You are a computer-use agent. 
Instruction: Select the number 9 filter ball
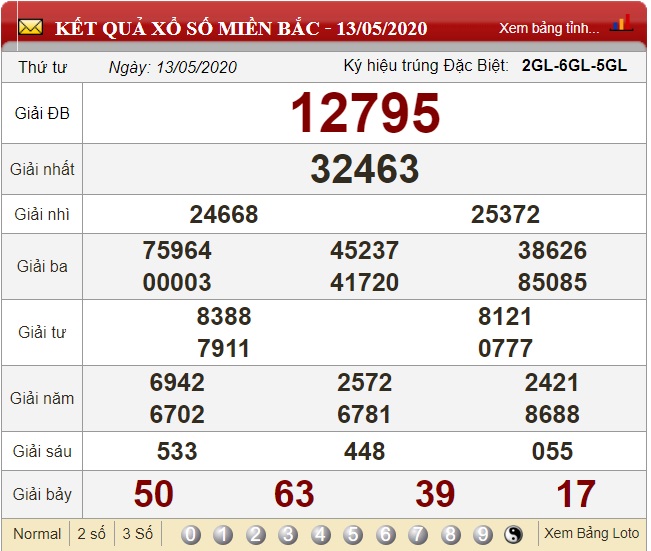(483, 535)
